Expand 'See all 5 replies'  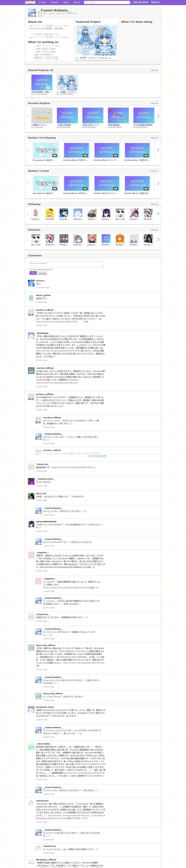point(97,456)
